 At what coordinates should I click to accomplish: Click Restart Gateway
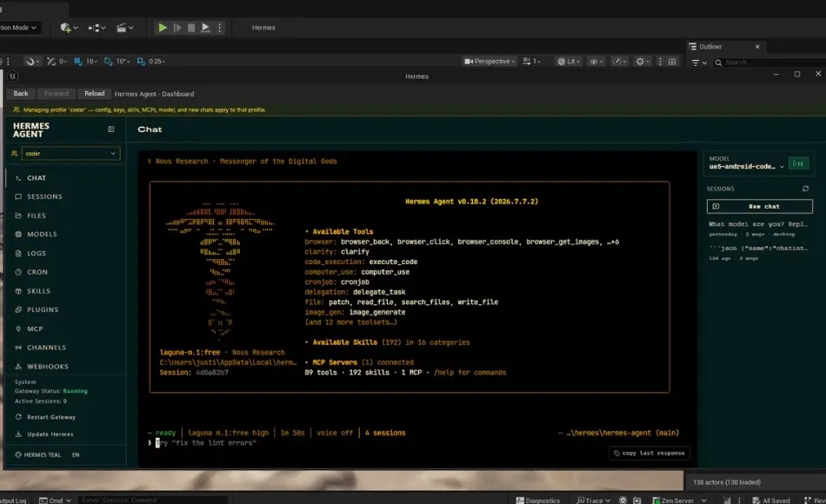pyautogui.click(x=46, y=416)
